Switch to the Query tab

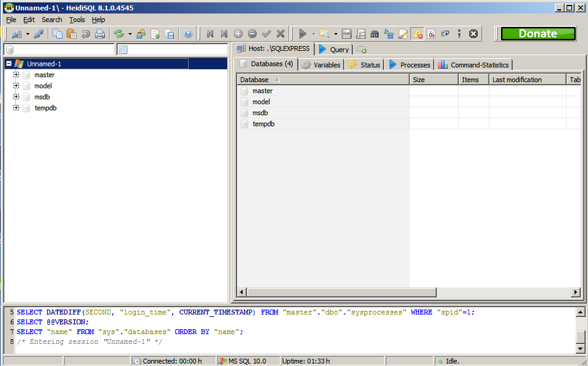(x=333, y=50)
